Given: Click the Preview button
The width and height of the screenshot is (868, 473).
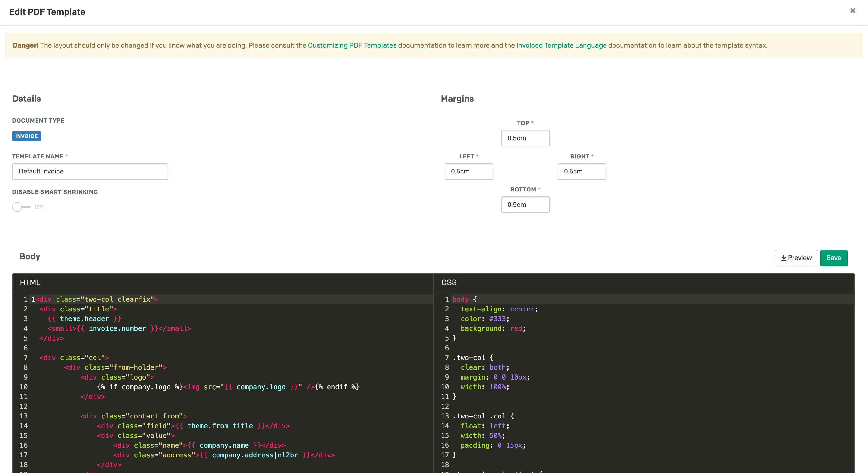Looking at the screenshot, I should 796,258.
